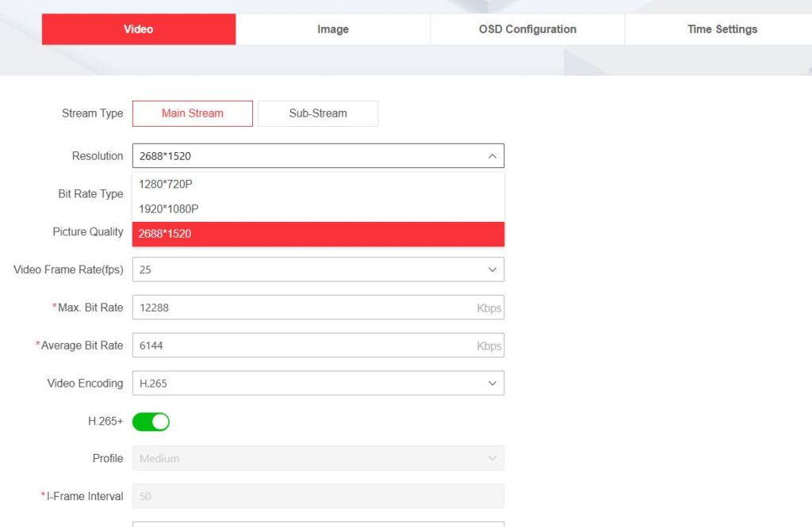Open the Video Encoding H.265 dropdown
The width and height of the screenshot is (812, 527).
(x=309, y=384)
